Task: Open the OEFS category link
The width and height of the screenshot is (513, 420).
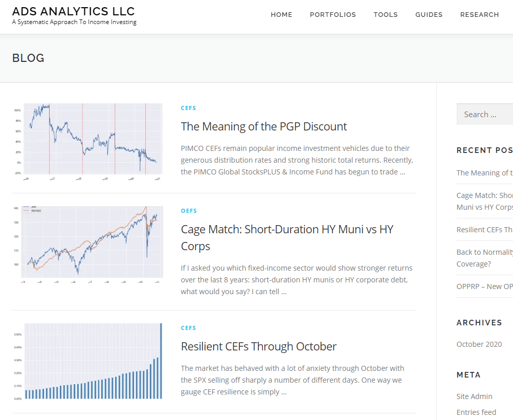Action: pyautogui.click(x=189, y=211)
